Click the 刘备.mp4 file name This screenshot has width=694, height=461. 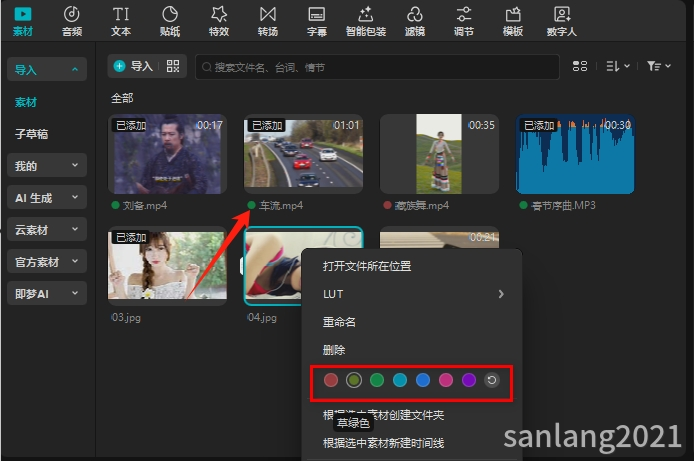pyautogui.click(x=145, y=206)
